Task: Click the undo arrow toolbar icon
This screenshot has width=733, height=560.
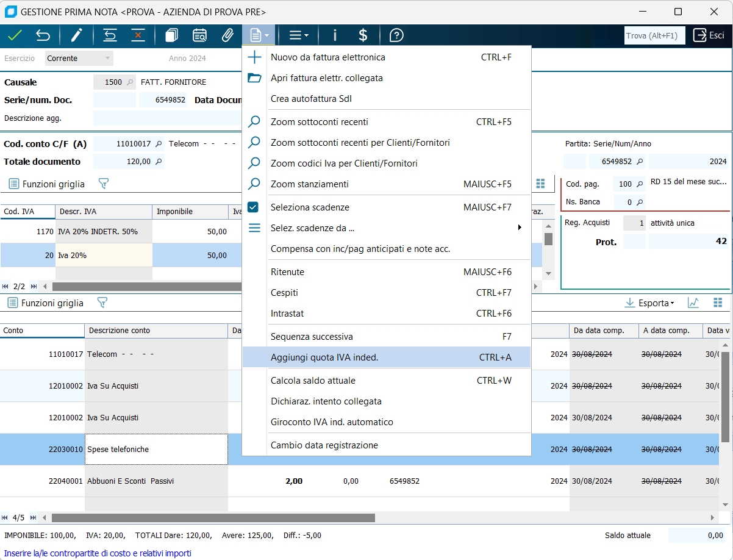Action: 43,35
